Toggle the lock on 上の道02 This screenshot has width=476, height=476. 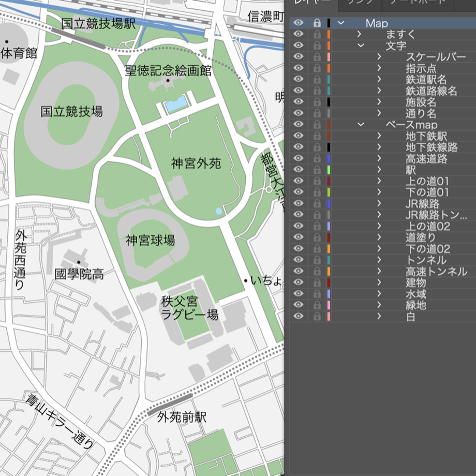[317, 226]
